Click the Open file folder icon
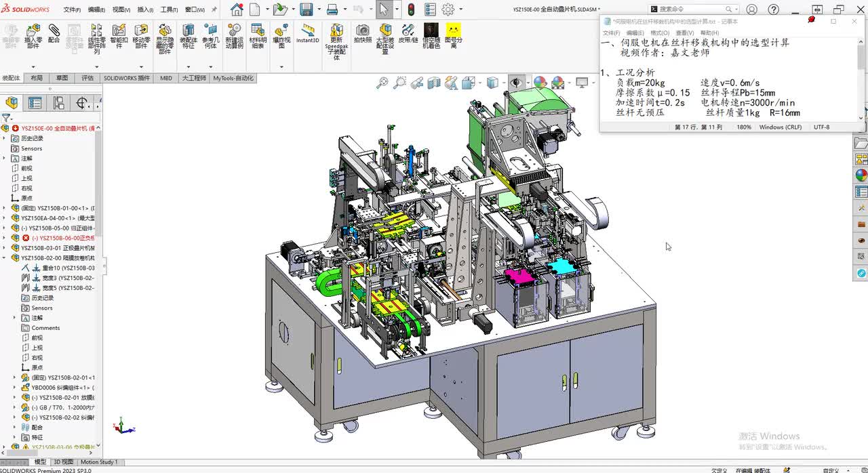 coord(279,9)
